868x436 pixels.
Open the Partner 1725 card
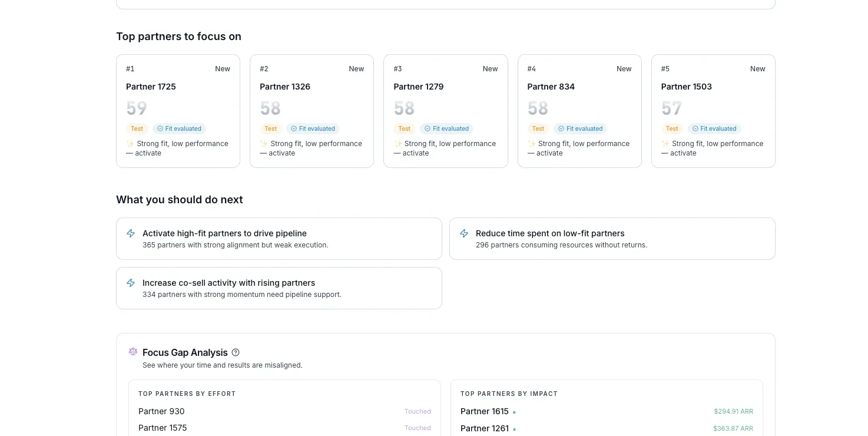coord(178,111)
